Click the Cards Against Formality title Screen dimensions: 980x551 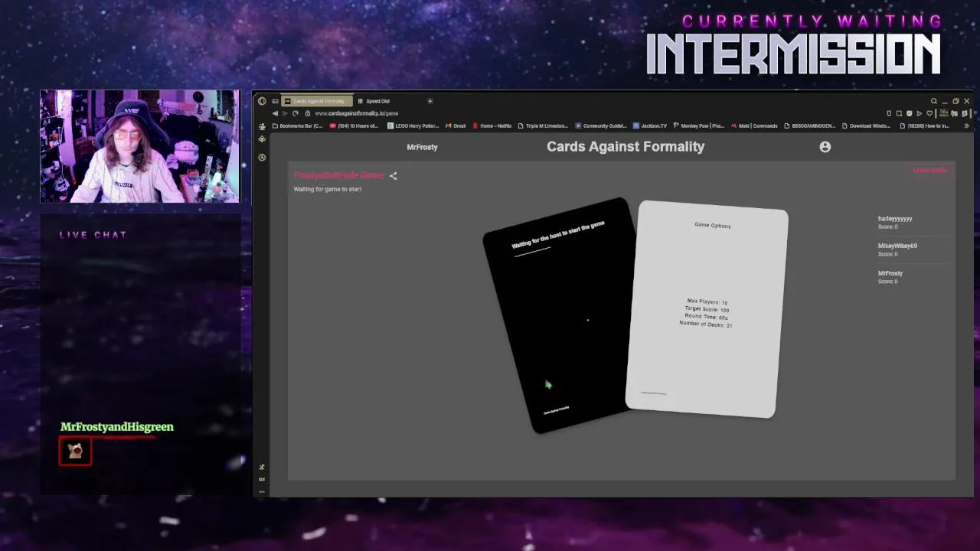(626, 146)
